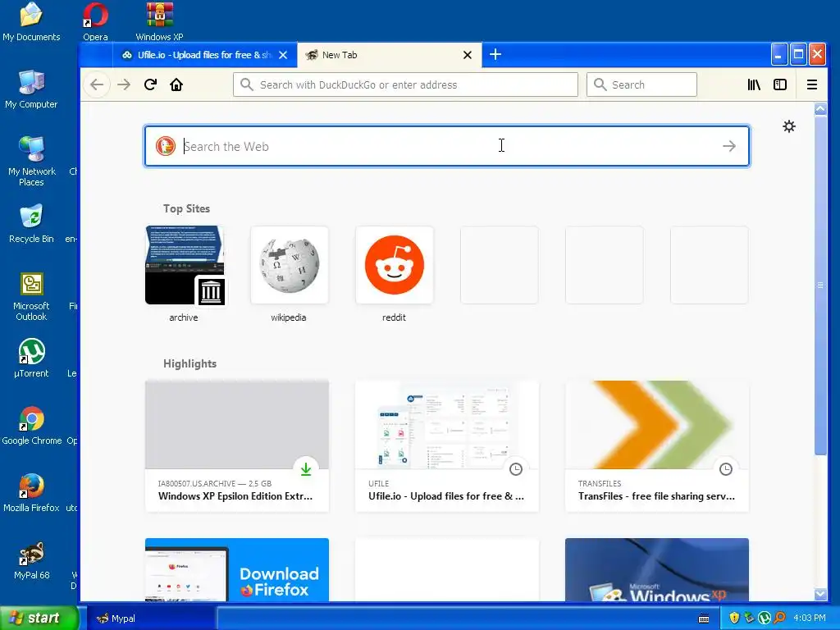Switch to the Ufile.io tab
The width and height of the screenshot is (840, 630).
click(204, 55)
